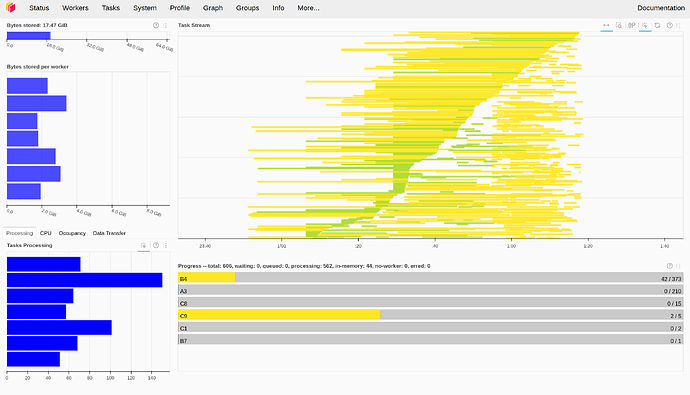Click Task Stream help icon
Image resolution: width=690 pixels, height=395 pixels.
pyautogui.click(x=669, y=26)
